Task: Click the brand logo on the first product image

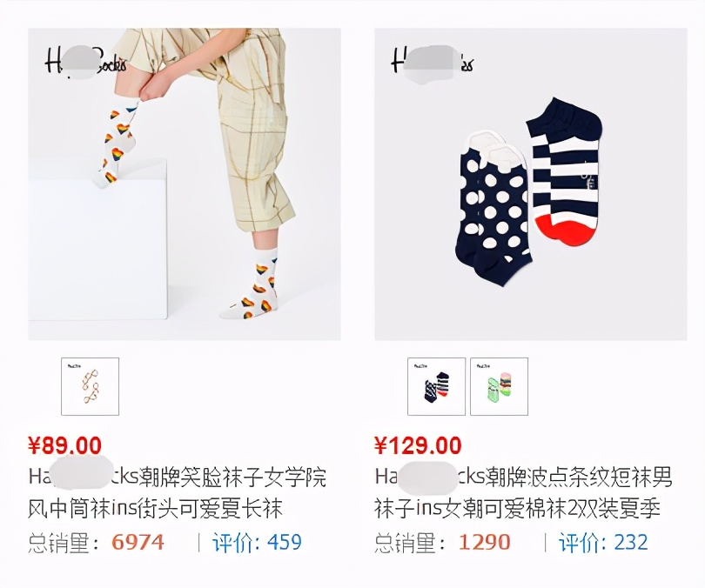Action: coord(85,62)
